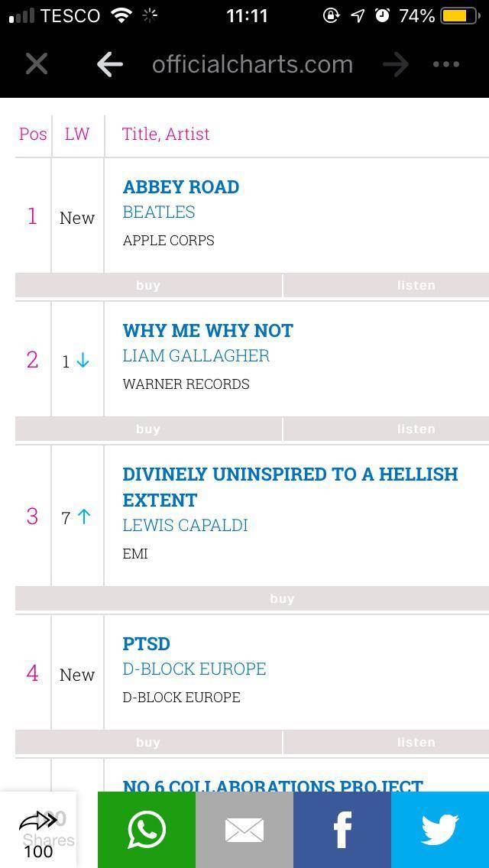Tap the buy button for Divinely Uninspired
This screenshot has width=489, height=868.
click(282, 598)
